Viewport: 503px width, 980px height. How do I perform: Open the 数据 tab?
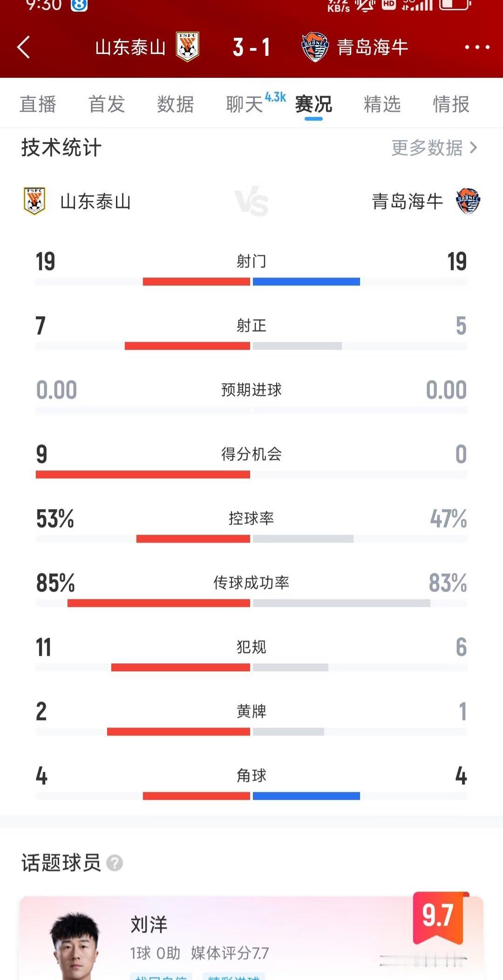point(176,104)
